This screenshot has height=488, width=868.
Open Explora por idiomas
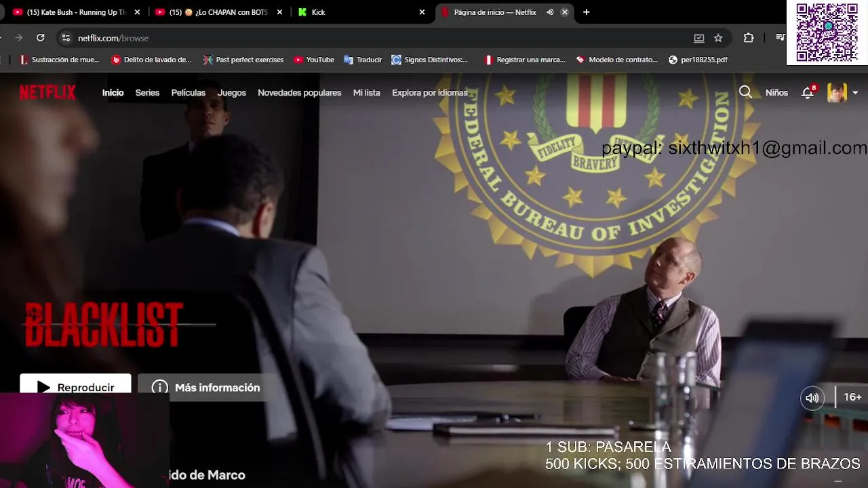click(429, 93)
